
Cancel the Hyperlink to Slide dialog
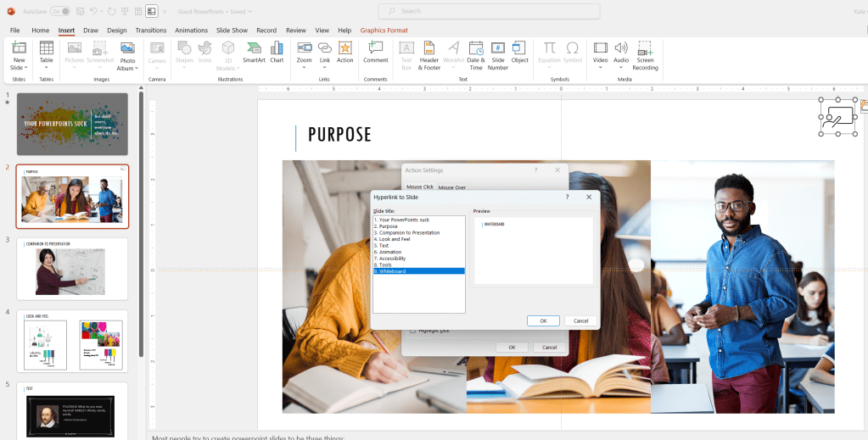(x=580, y=320)
